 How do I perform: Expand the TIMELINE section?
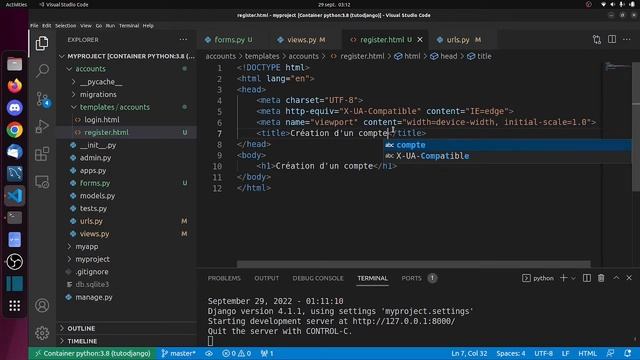tap(82, 341)
